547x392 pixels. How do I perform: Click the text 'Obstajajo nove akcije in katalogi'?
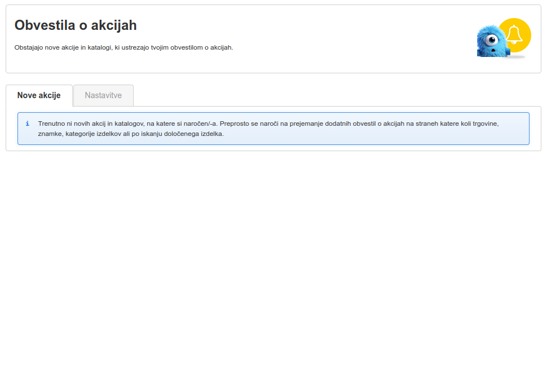(x=63, y=47)
